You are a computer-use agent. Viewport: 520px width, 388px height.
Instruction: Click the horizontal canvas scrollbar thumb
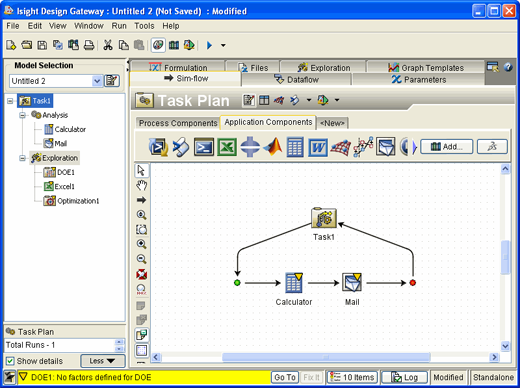[x=326, y=357]
